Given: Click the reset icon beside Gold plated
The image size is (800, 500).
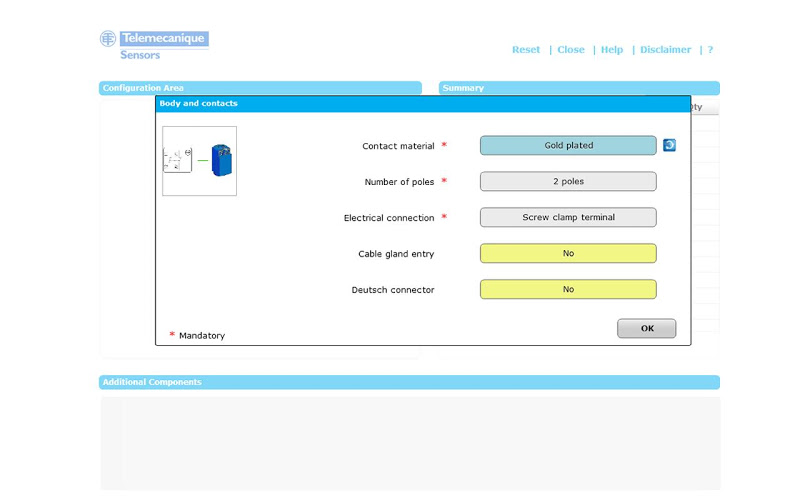Looking at the screenshot, I should [x=669, y=145].
